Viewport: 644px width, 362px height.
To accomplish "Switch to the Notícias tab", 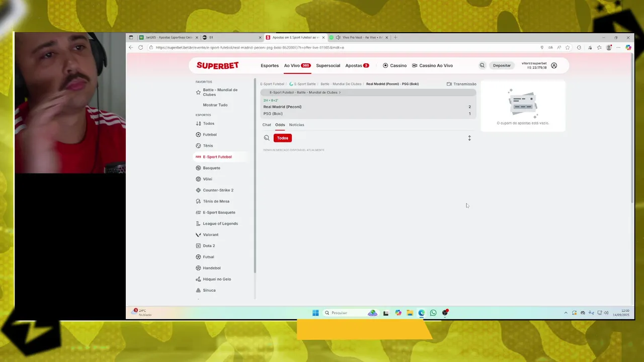I will [296, 125].
